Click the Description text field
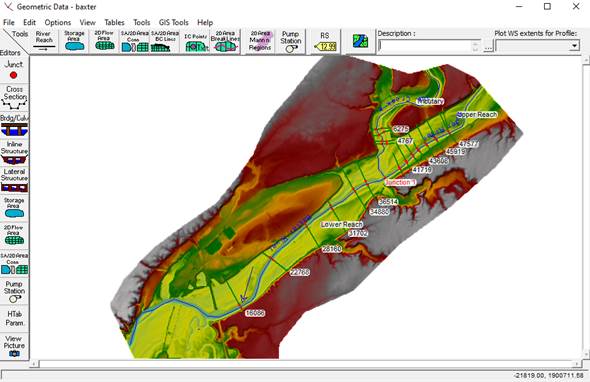The width and height of the screenshot is (590, 382). [429, 46]
